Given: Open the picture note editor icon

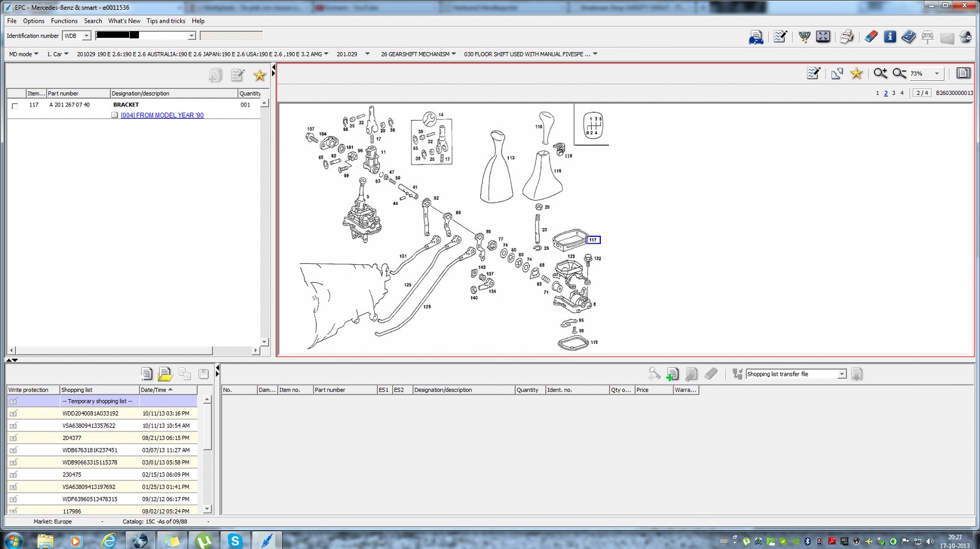Looking at the screenshot, I should tap(813, 73).
